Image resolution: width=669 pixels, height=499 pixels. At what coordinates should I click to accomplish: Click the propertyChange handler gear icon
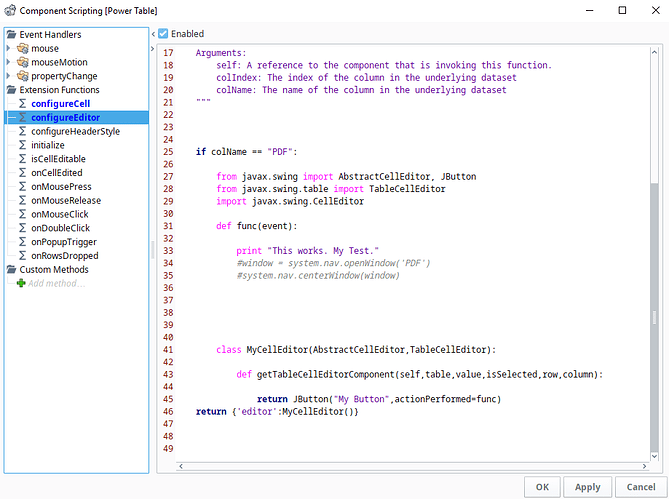(23, 76)
